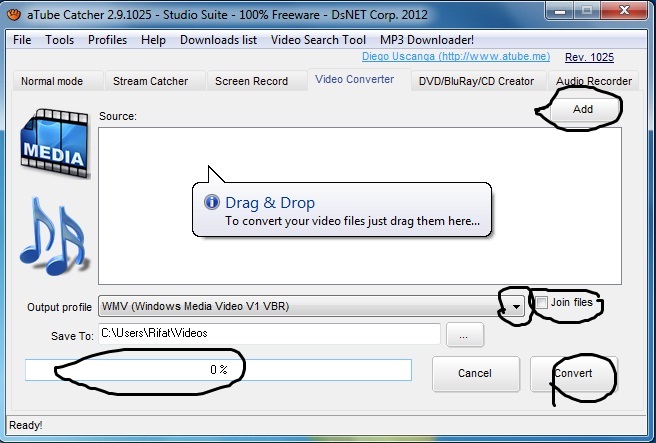Click the MEDIA film strip icon
Screen dimensions: 656x443
55,143
